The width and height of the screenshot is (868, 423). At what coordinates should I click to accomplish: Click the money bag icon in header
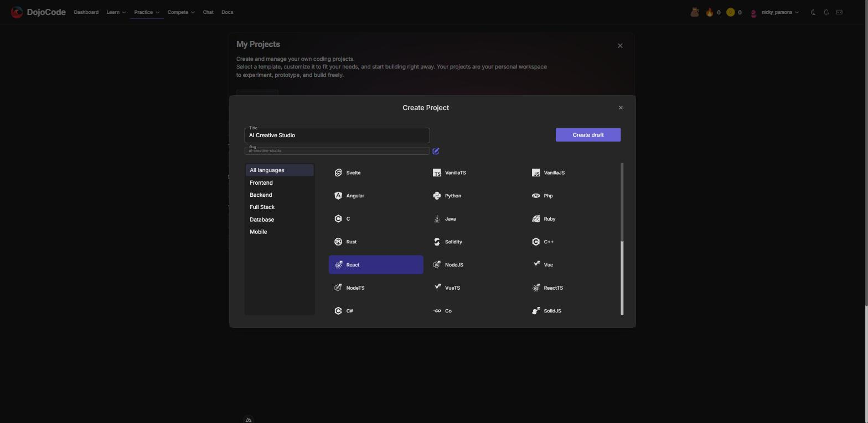[694, 12]
